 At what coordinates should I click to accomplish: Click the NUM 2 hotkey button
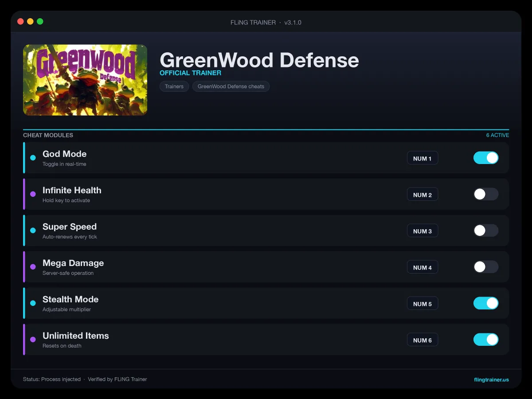[x=422, y=195]
